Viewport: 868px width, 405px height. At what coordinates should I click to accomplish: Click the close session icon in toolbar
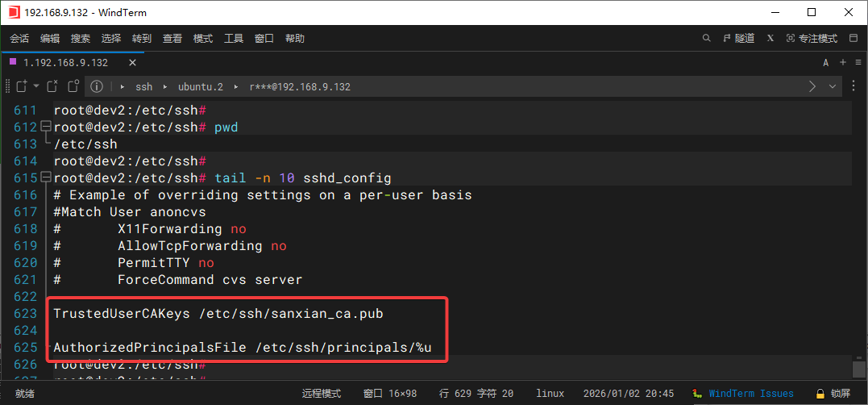click(x=52, y=86)
